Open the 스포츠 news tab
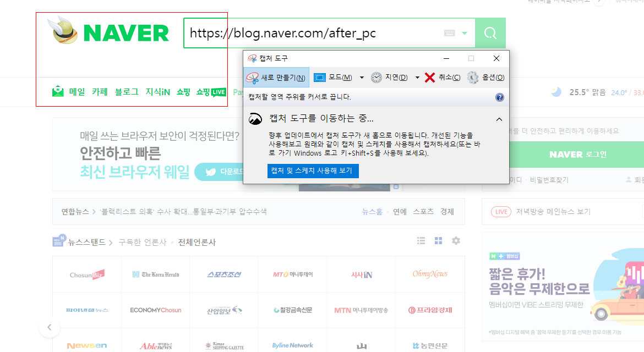The image size is (644, 352). [423, 212]
